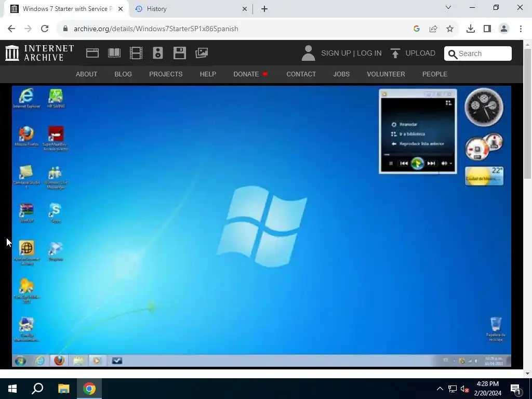Click the muted volume tray icon
Viewport: 532px width, 399px height.
pyautogui.click(x=464, y=389)
